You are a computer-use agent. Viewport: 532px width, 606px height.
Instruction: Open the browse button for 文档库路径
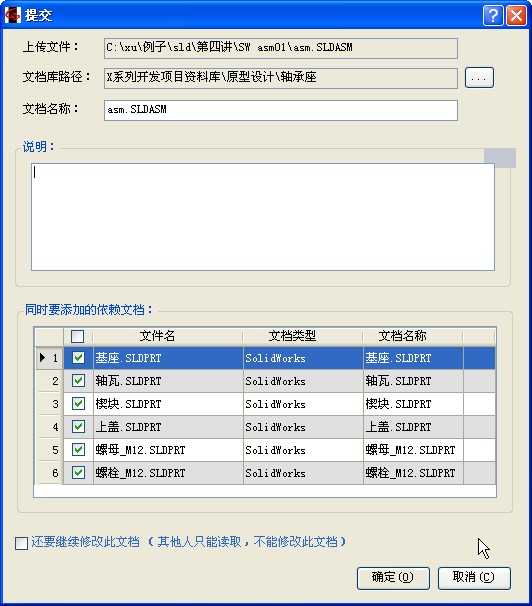(479, 77)
